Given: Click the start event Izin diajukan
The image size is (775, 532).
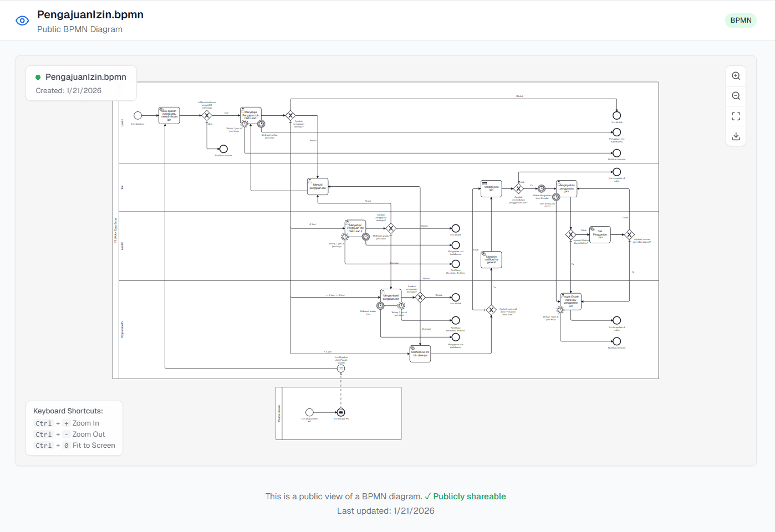Looking at the screenshot, I should point(139,115).
